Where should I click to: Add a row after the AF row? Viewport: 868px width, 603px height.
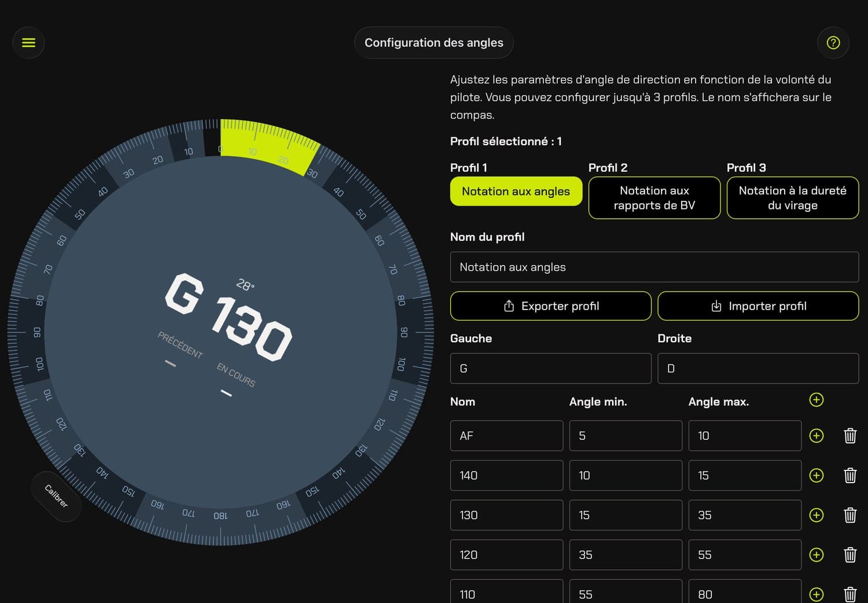(816, 436)
